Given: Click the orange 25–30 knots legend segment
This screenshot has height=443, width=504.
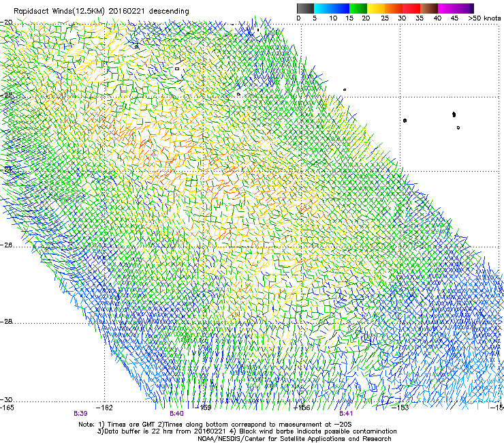Looking at the screenshot, I should tap(394, 8).
